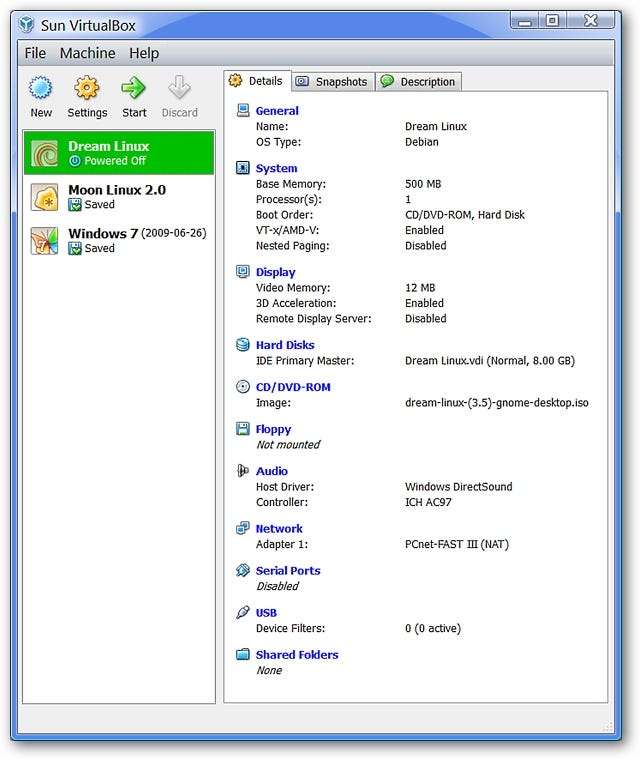
Task: Click the Discard toolbar icon
Action: click(179, 89)
